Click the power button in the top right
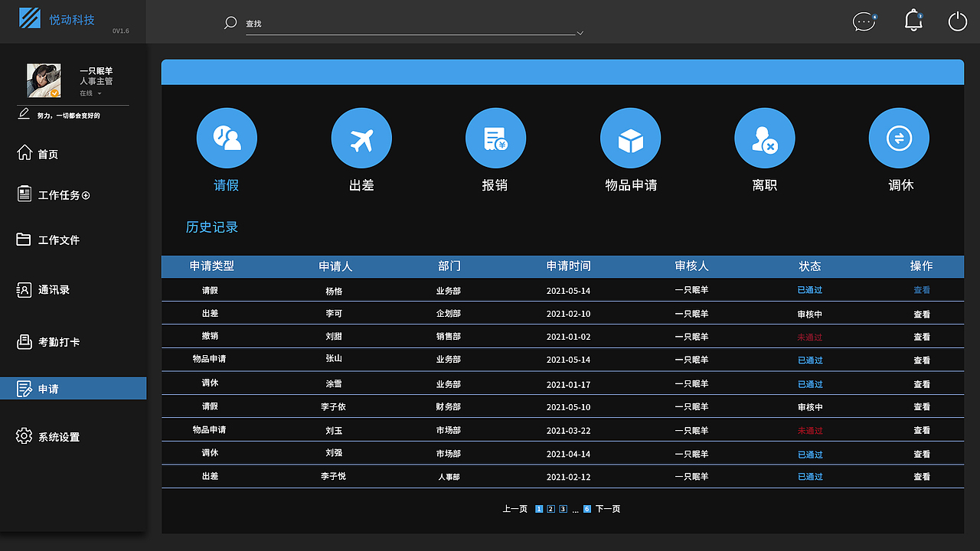Screen dimensions: 980x551 (x=957, y=21)
